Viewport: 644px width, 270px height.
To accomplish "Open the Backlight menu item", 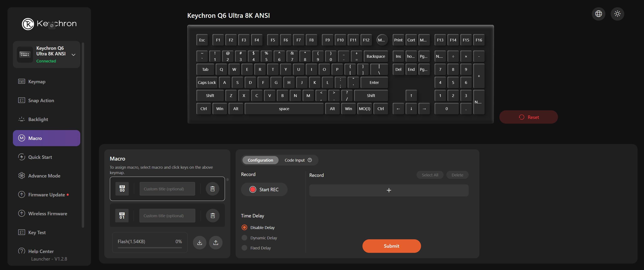I will click(38, 119).
